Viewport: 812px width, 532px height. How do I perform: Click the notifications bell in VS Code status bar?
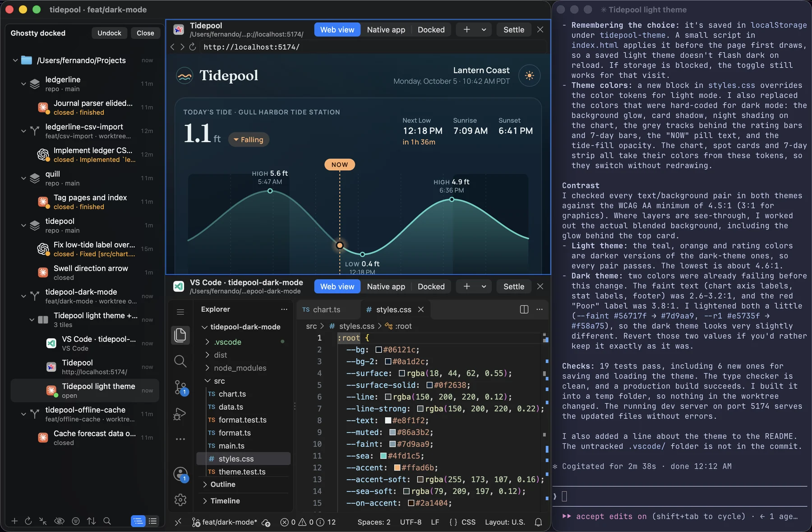tap(538, 522)
